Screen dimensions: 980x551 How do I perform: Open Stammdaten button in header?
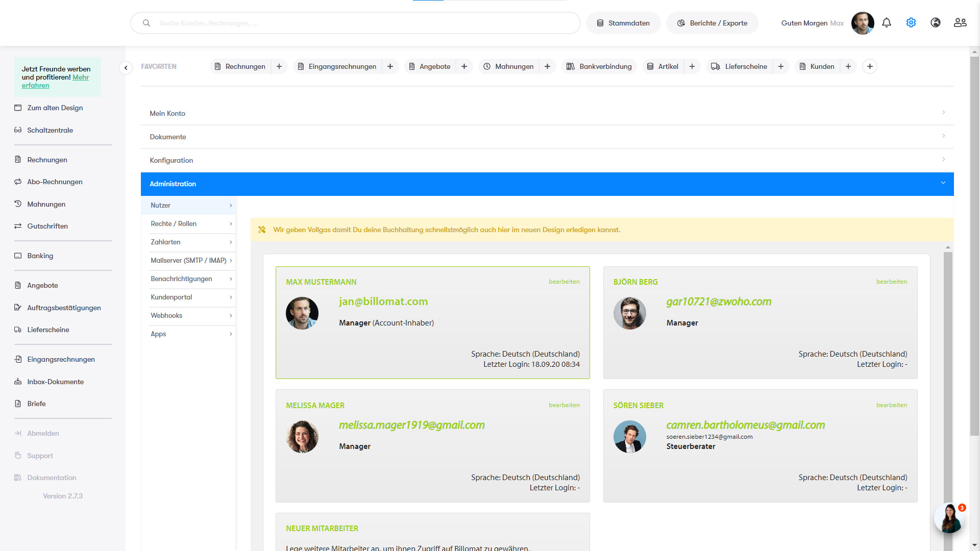[623, 23]
